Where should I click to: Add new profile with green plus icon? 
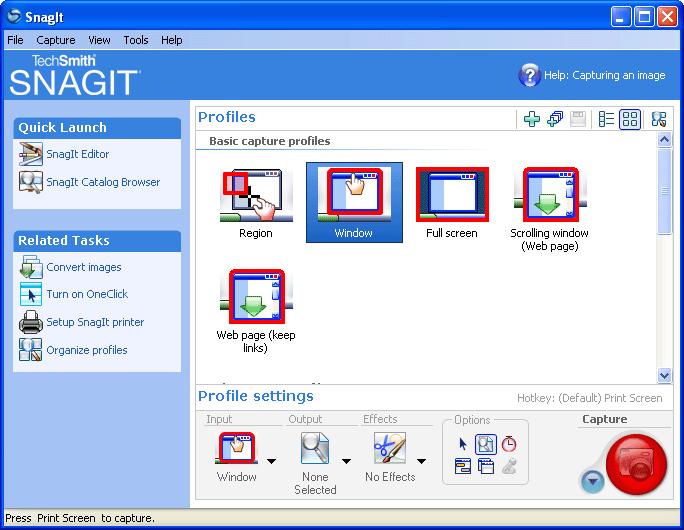[x=532, y=119]
